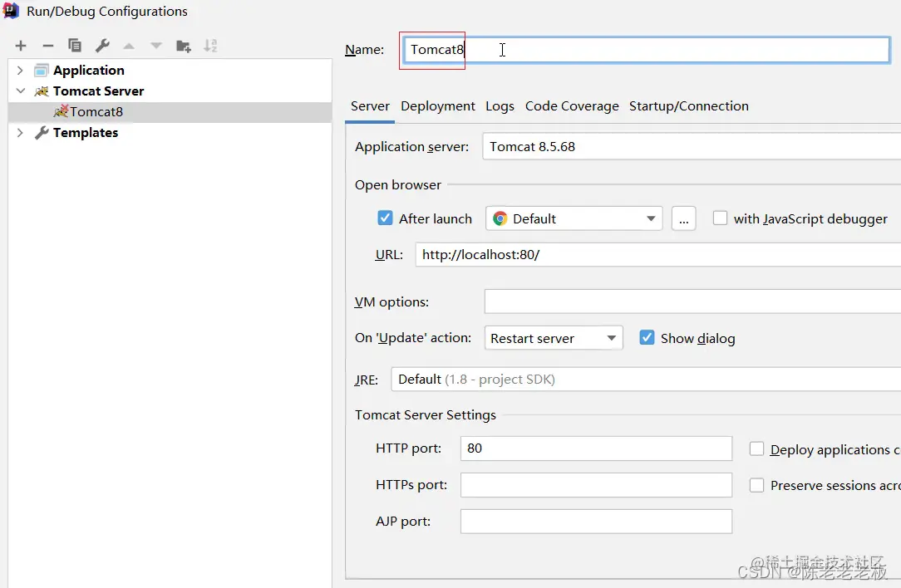Viewport: 901px width, 588px height.
Task: Click the URL field with http://localhost:80/
Action: click(658, 254)
